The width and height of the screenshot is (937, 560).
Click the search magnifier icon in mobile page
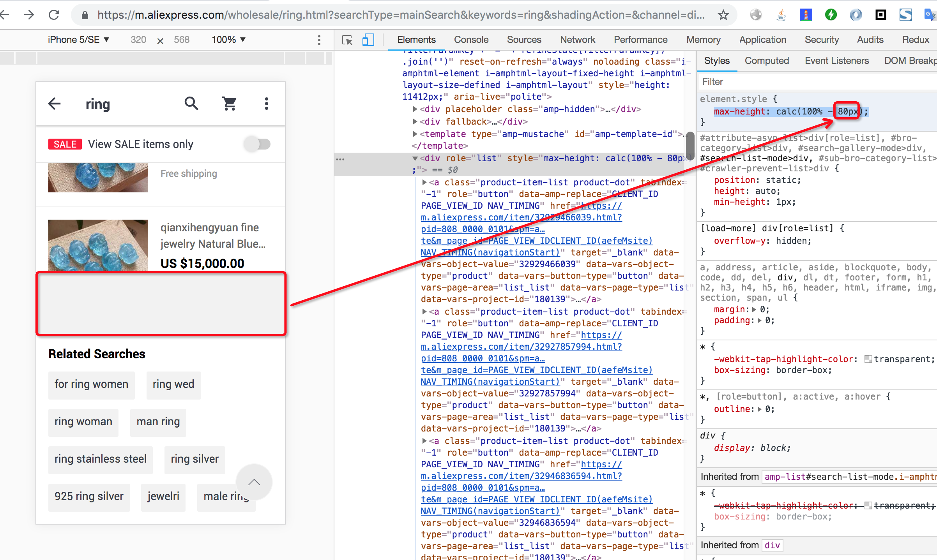tap(191, 104)
